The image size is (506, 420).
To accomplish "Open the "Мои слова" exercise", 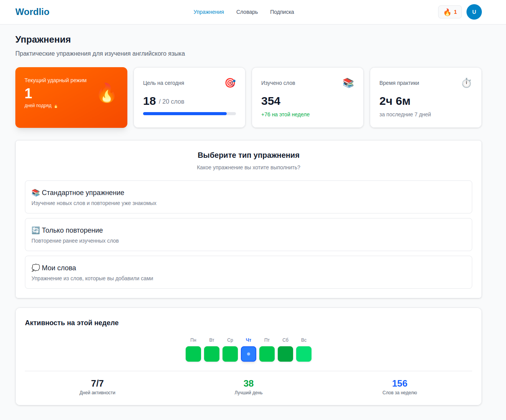I will (x=248, y=272).
